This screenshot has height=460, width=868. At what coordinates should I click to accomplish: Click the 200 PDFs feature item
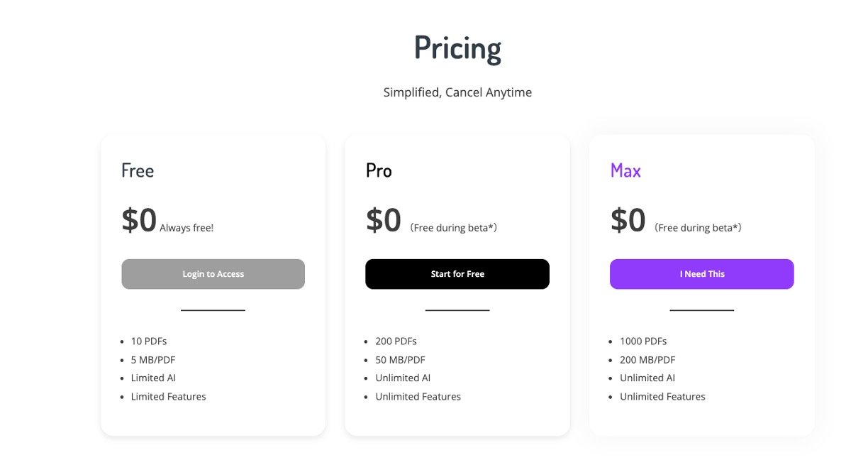click(396, 341)
